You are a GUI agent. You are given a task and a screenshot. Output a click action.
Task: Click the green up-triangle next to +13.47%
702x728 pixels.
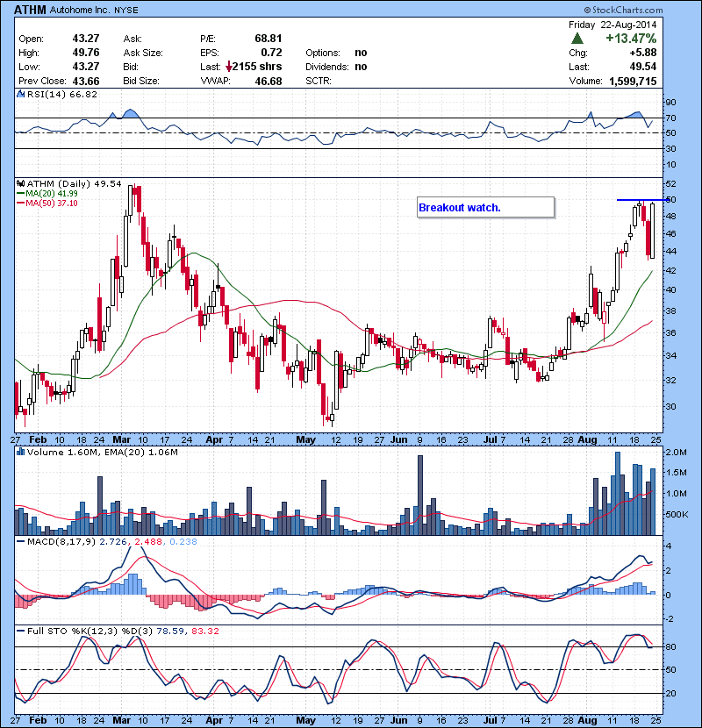577,38
